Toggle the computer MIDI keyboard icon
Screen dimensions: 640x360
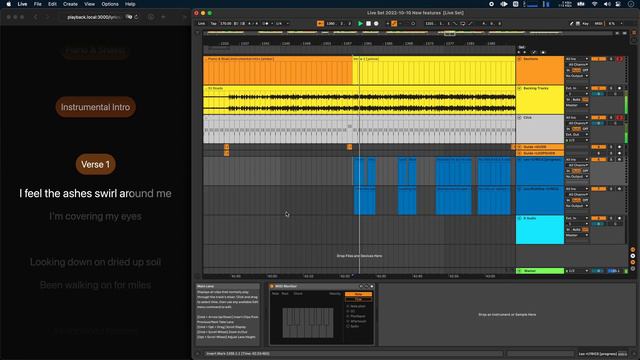click(x=578, y=24)
